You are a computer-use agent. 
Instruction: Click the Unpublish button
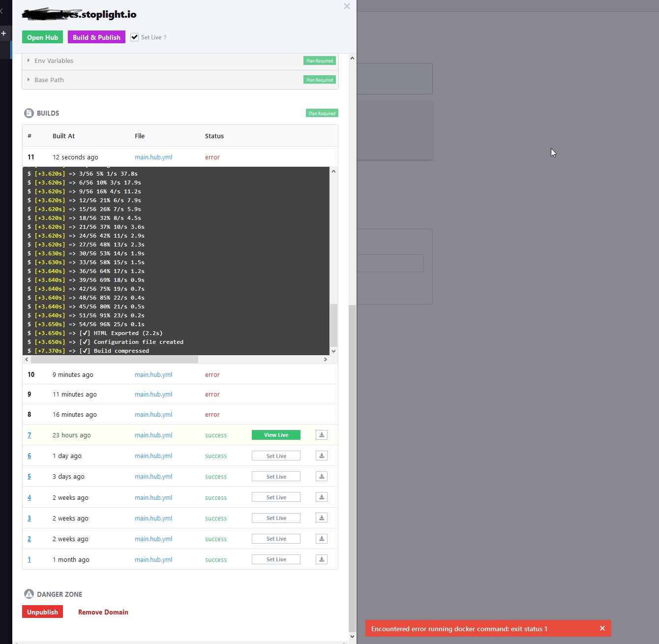42,612
